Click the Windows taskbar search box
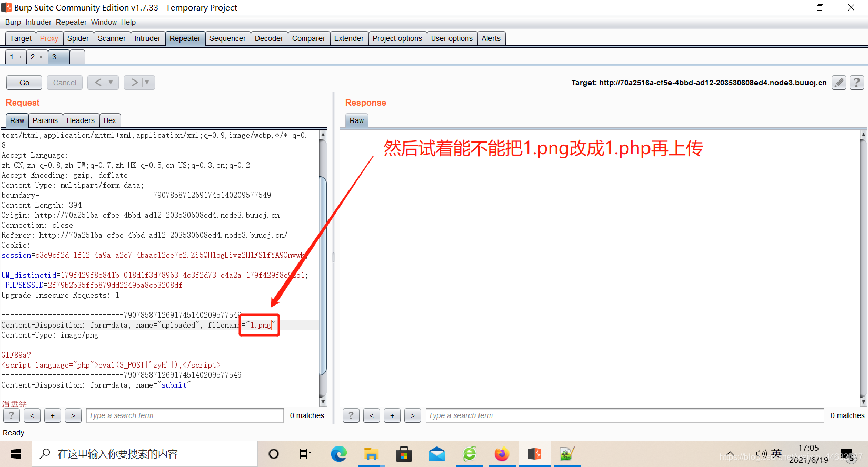 [145, 454]
